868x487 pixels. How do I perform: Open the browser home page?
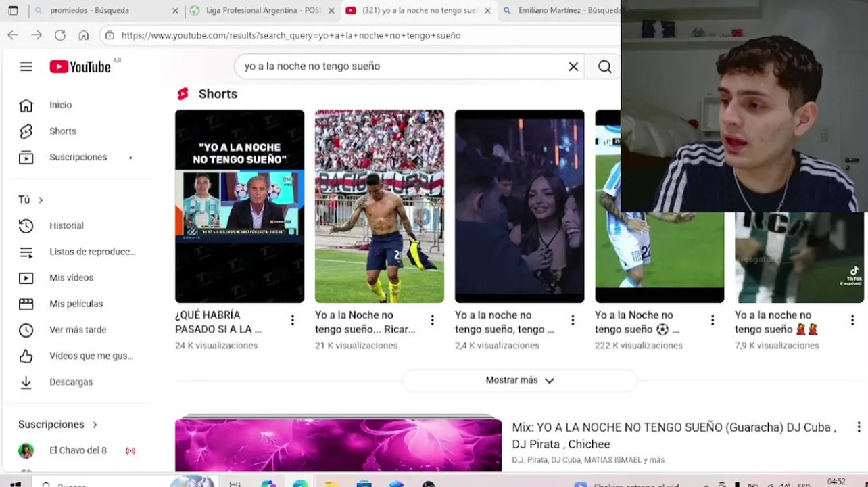point(83,35)
